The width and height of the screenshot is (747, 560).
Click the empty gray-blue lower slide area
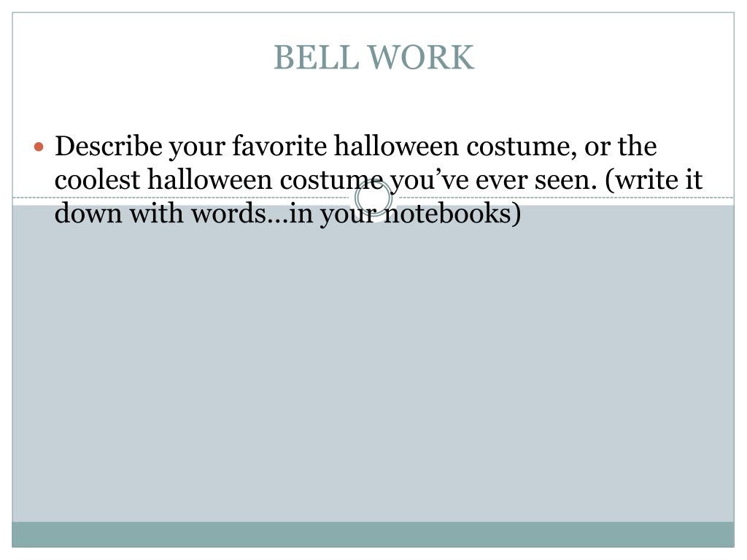[373, 371]
